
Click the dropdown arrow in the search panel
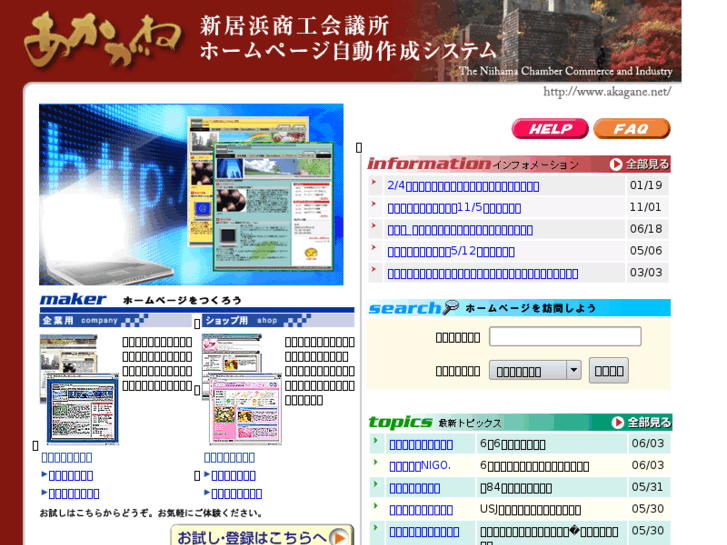click(574, 371)
